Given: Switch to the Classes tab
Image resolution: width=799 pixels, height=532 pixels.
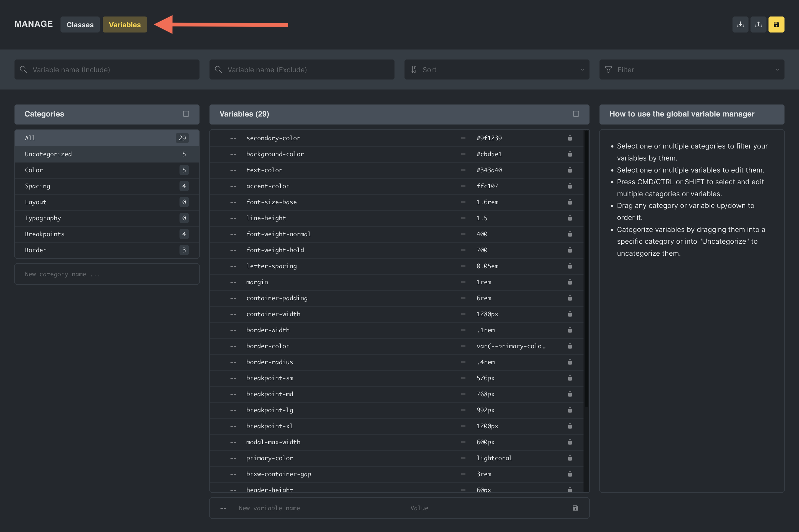Looking at the screenshot, I should 80,25.
